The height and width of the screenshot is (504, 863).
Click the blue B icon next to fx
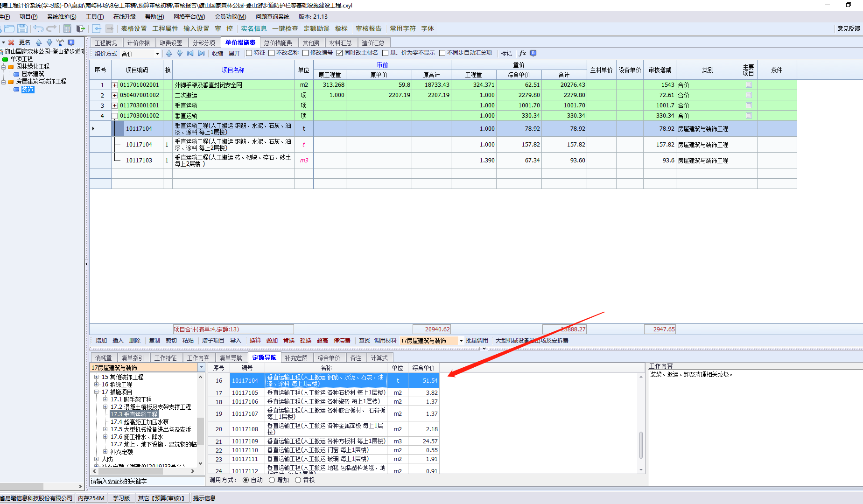point(533,53)
